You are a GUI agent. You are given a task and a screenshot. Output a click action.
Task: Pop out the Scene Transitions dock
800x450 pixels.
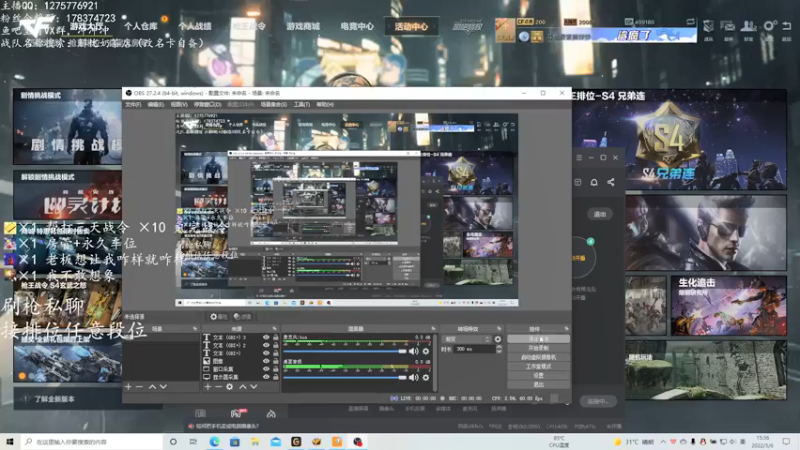[498, 329]
